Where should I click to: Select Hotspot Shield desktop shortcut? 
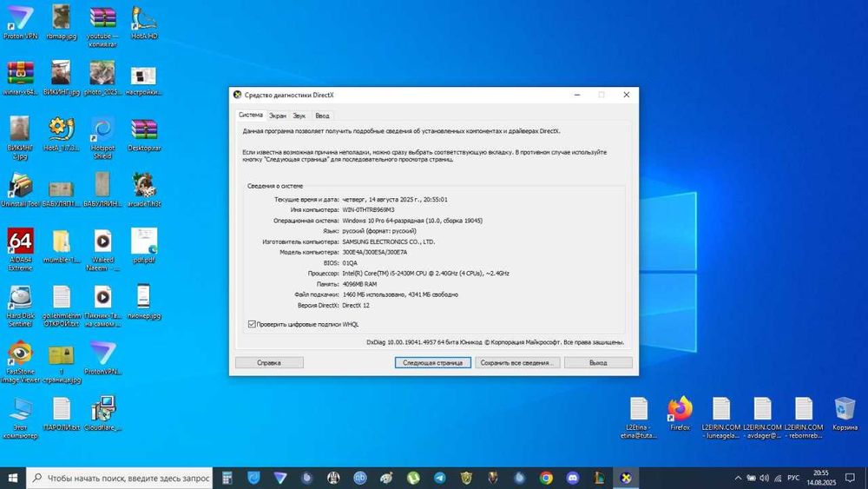102,138
